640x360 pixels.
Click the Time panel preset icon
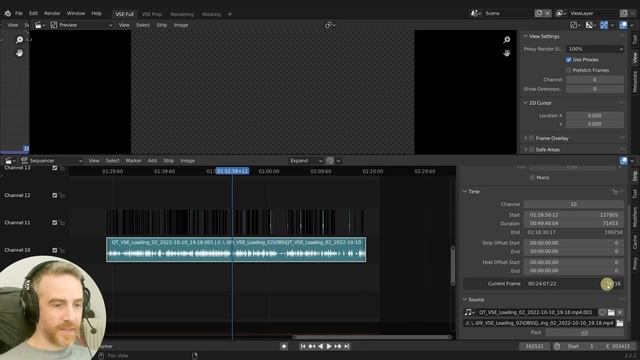pyautogui.click(x=615, y=191)
